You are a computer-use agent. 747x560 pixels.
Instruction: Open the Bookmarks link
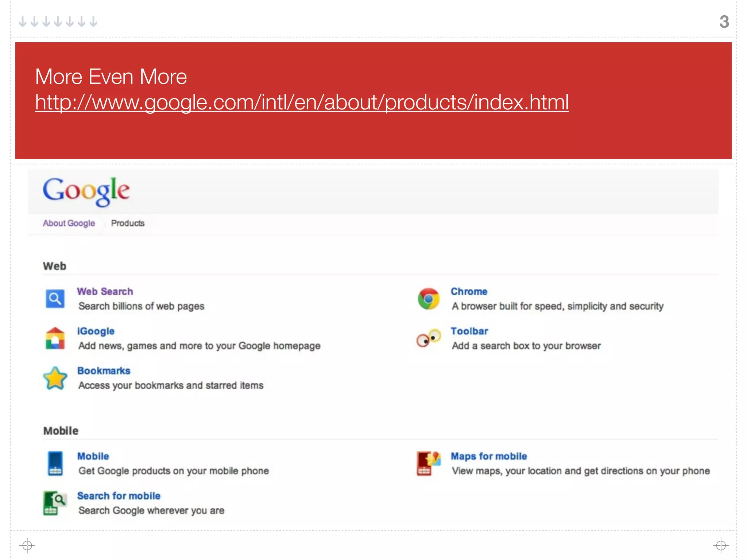coord(104,371)
